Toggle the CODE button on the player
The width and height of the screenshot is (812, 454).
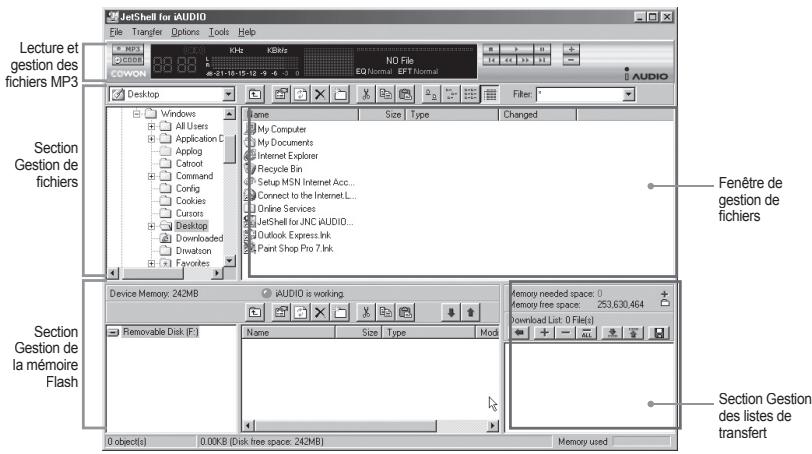127,60
